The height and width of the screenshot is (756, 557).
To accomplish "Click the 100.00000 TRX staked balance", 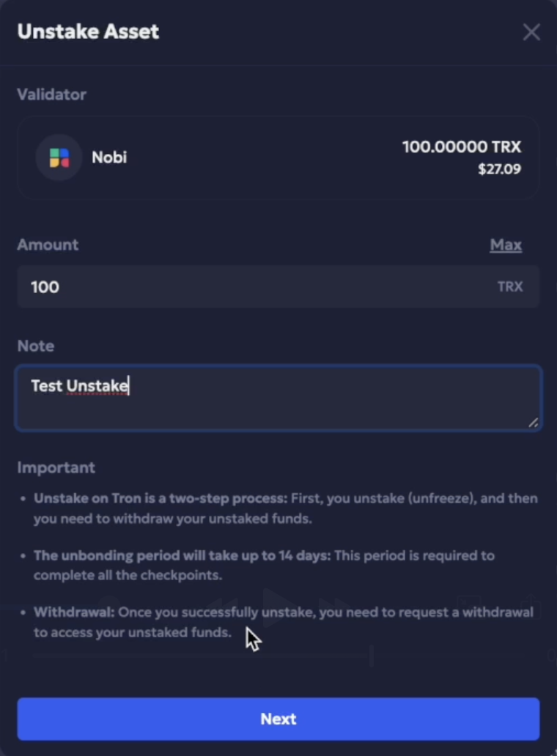I will click(x=462, y=147).
